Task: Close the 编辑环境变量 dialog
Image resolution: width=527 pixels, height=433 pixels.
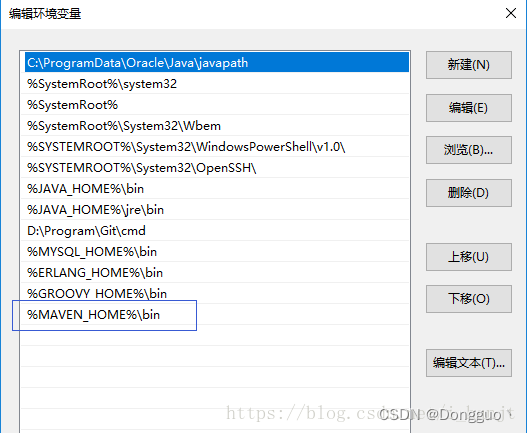Action: (511, 13)
